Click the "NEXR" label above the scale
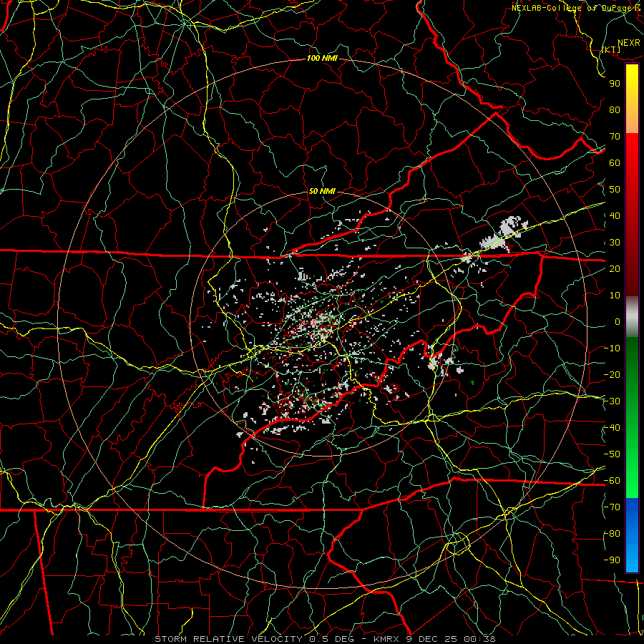 pyautogui.click(x=628, y=43)
